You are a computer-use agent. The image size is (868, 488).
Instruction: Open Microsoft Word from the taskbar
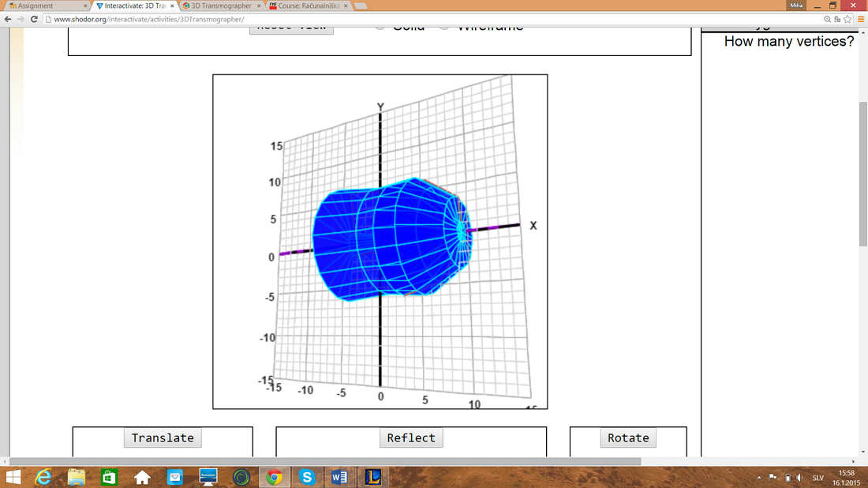339,477
